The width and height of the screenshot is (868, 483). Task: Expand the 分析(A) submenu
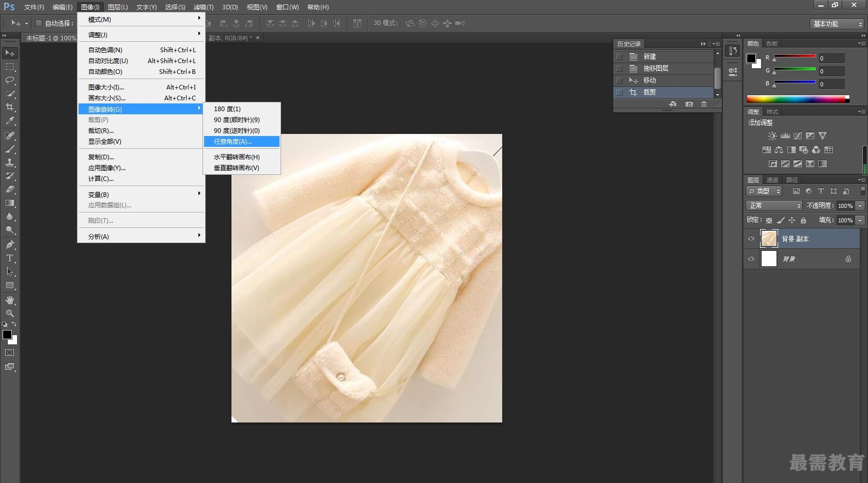142,236
